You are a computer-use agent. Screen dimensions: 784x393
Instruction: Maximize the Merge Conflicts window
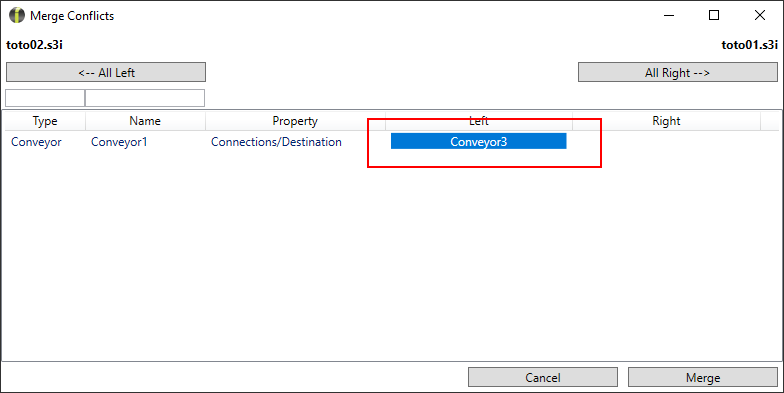pyautogui.click(x=714, y=16)
